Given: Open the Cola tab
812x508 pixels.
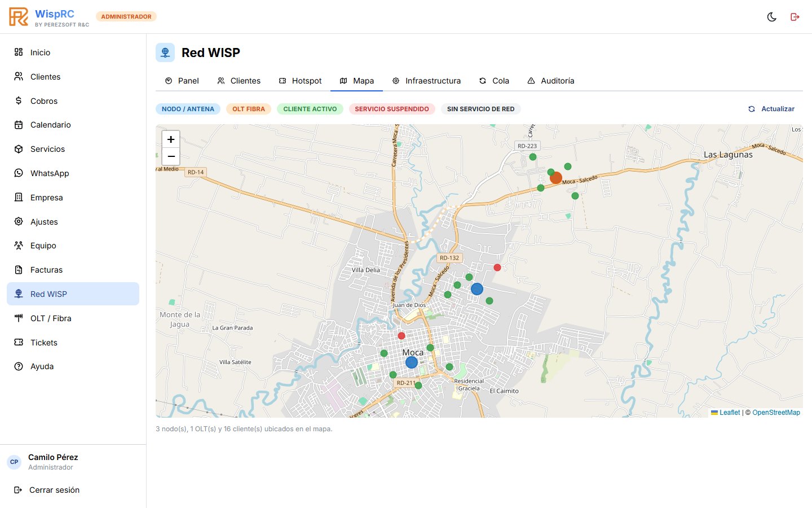Looking at the screenshot, I should click(x=494, y=81).
